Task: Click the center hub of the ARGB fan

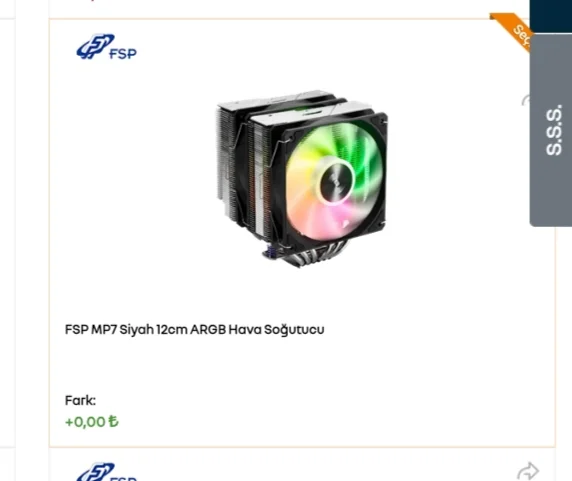Action: tap(336, 181)
